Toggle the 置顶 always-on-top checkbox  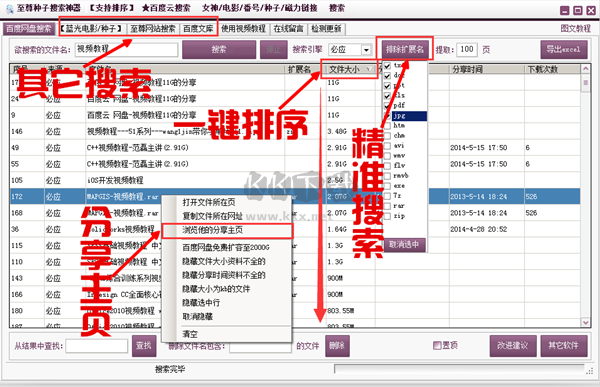[x=437, y=345]
